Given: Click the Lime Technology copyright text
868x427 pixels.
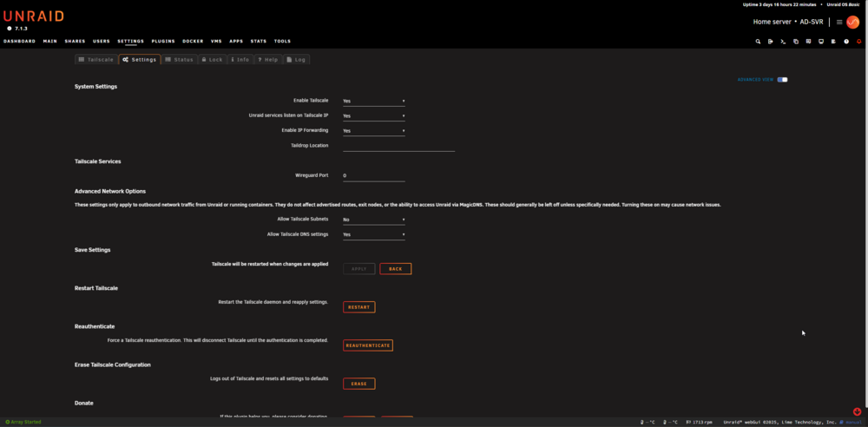Looking at the screenshot, I should click(x=780, y=422).
